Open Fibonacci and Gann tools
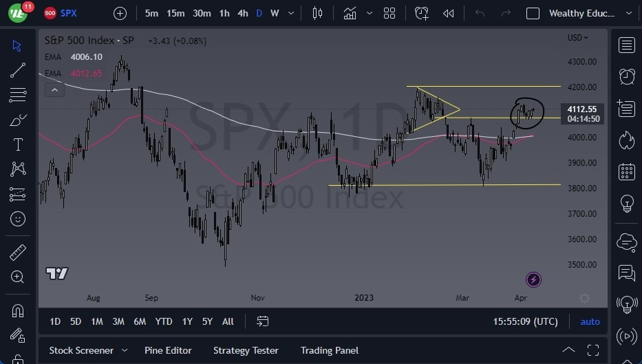Image resolution: width=642 pixels, height=364 pixels. tap(18, 95)
